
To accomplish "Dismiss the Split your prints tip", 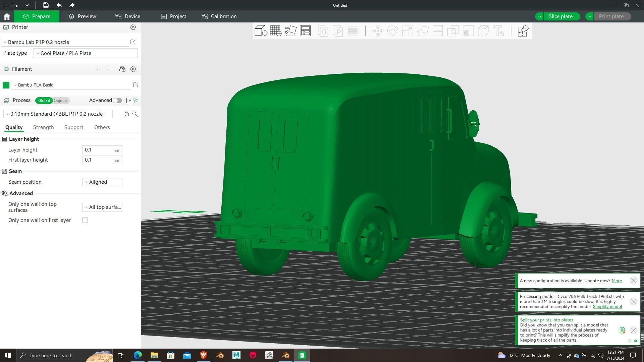I will pos(633,330).
